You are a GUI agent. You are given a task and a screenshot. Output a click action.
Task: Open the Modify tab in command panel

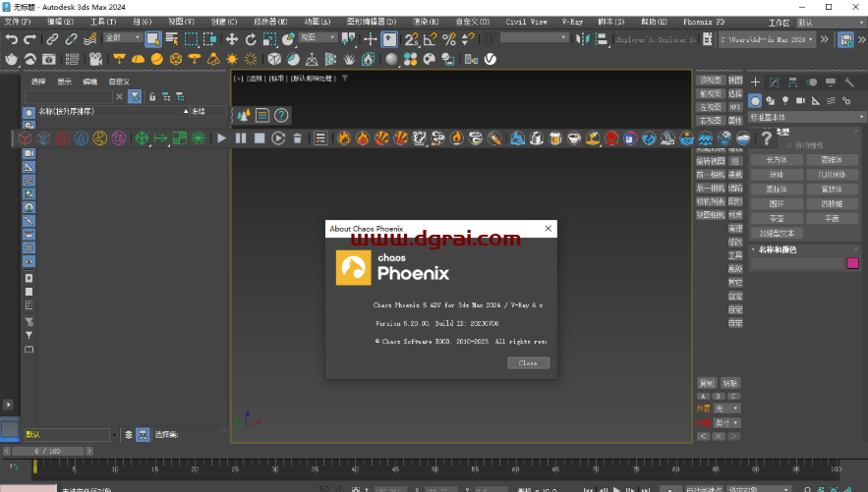[x=774, y=82]
